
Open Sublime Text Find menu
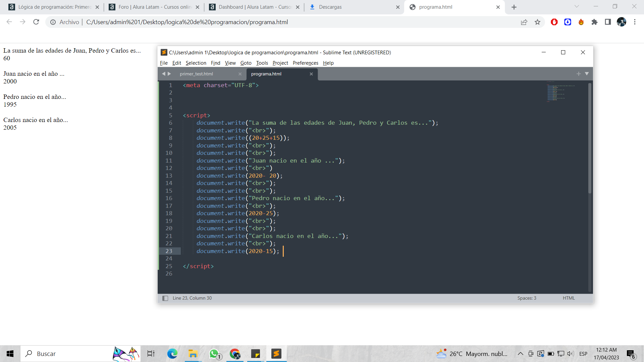(x=215, y=63)
